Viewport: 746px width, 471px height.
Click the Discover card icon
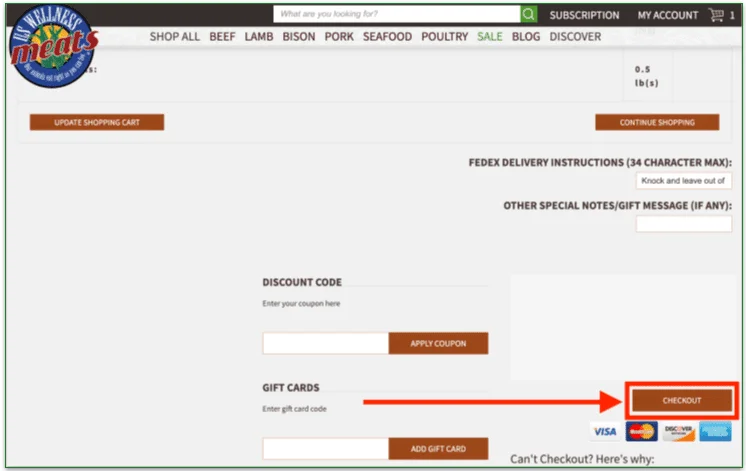pyautogui.click(x=678, y=432)
